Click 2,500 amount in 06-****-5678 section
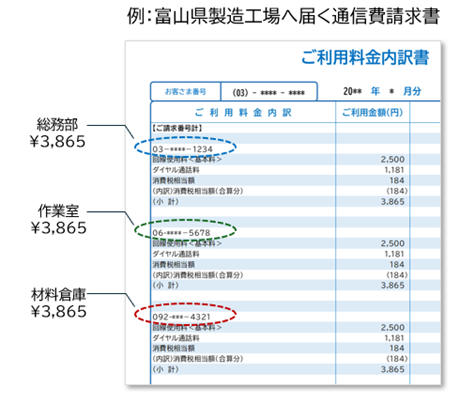This screenshot has height=404, width=475. (393, 243)
